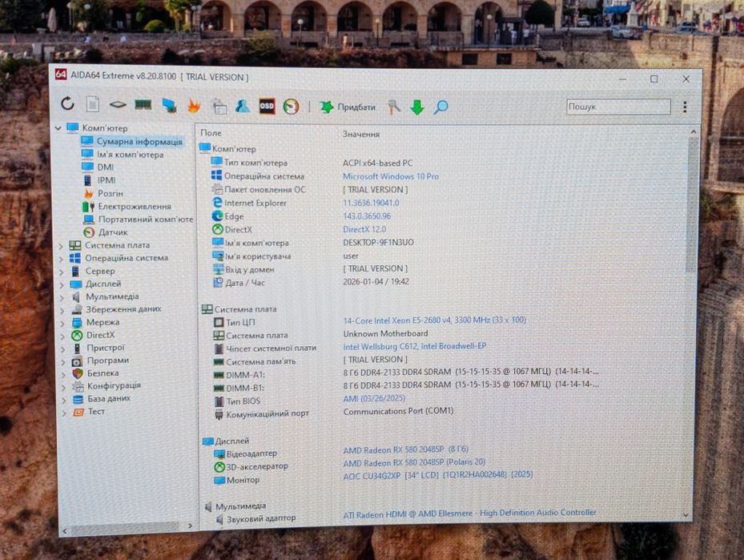
Task: Click the tree pane horizontal scroll right arrow
Action: pos(190,526)
